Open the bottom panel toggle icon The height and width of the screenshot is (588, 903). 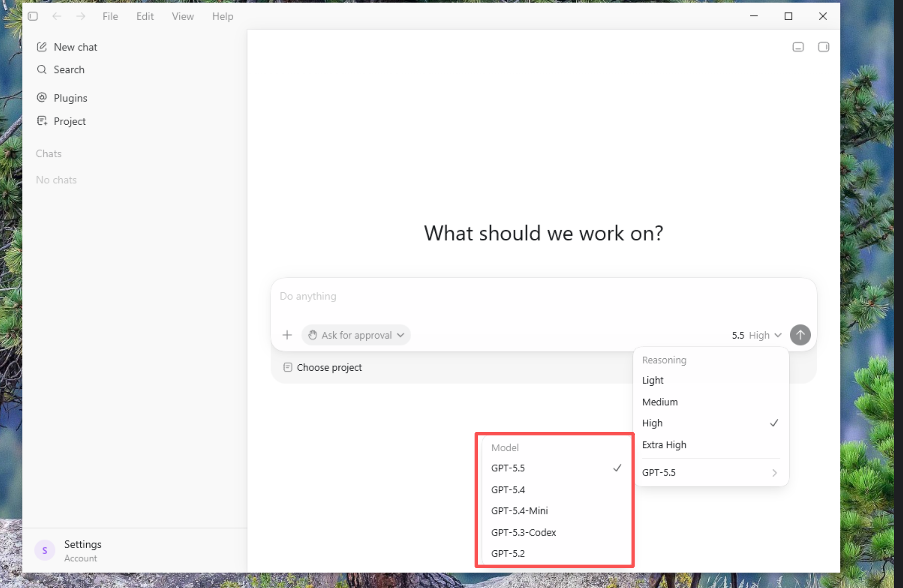(798, 47)
